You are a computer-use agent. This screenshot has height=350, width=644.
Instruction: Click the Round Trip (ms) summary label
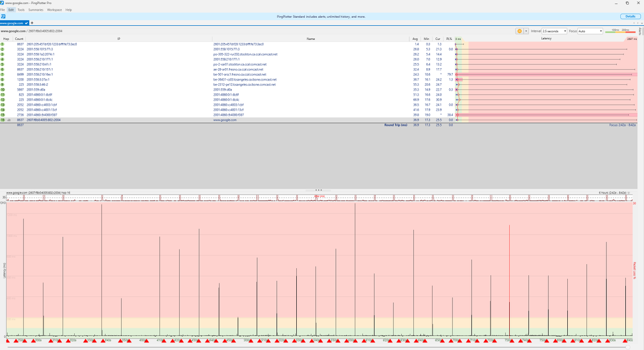click(x=396, y=125)
